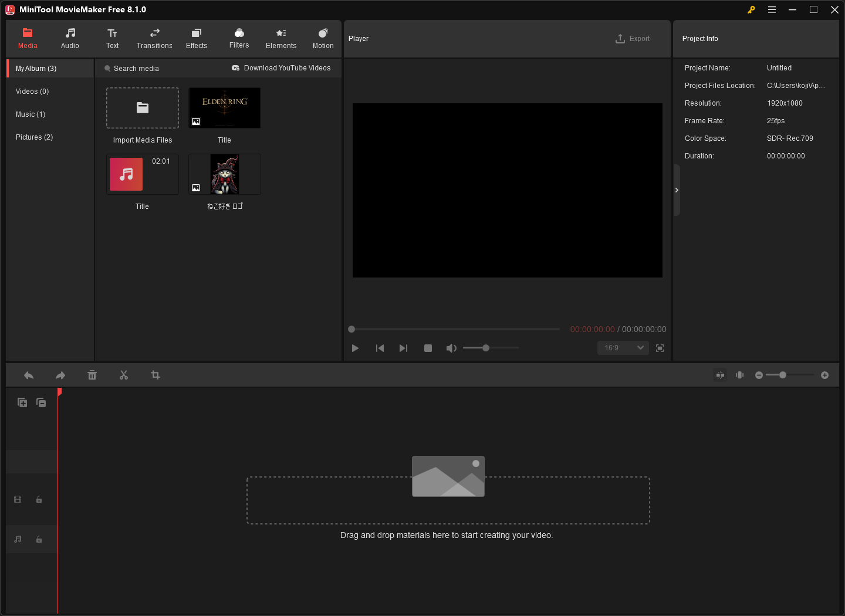Click the Undo arrow in timeline toolbar

click(x=29, y=375)
